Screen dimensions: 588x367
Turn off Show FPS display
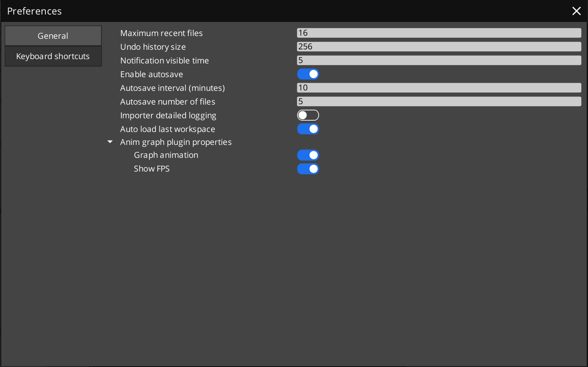[x=308, y=169]
